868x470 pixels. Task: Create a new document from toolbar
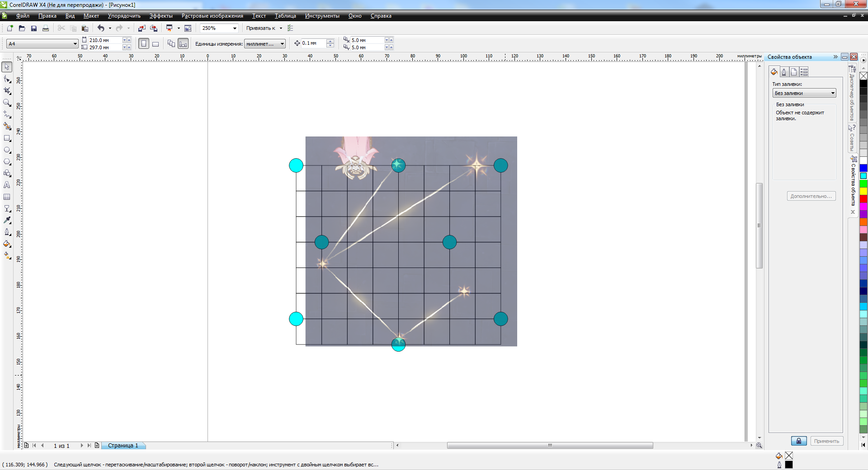pyautogui.click(x=10, y=28)
